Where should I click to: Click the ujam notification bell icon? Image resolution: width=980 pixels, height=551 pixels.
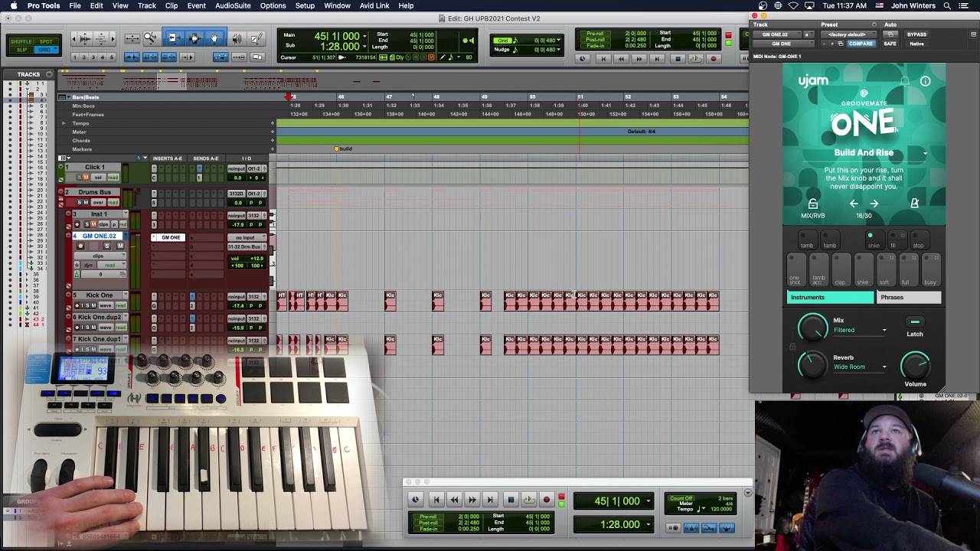(x=905, y=81)
